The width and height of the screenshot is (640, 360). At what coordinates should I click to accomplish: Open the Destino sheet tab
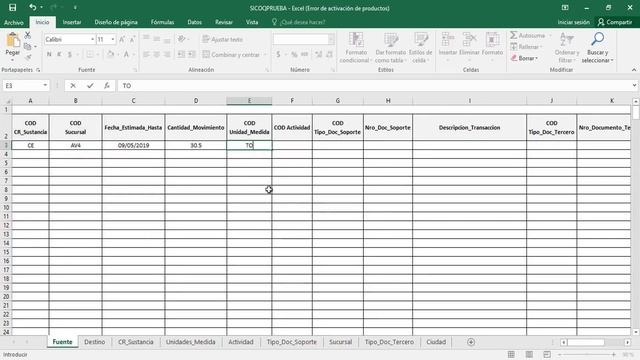coord(95,342)
